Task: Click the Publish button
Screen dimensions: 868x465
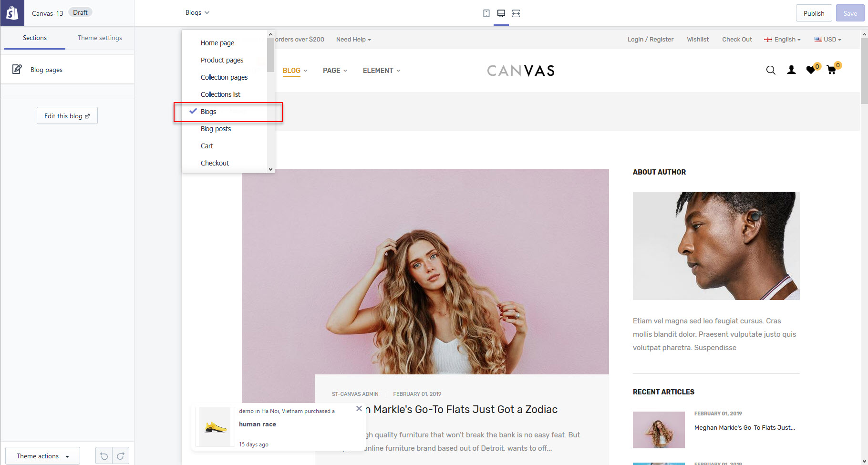Action: point(814,13)
